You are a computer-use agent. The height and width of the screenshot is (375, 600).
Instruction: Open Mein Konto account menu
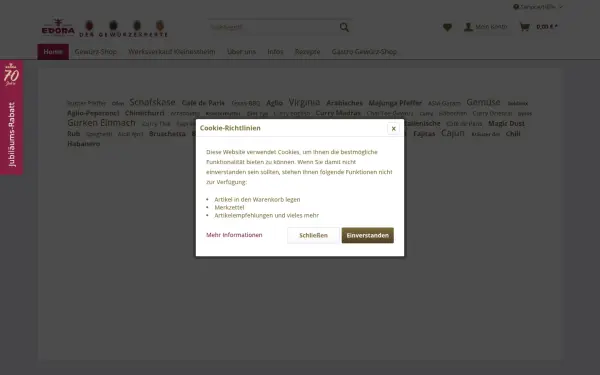click(x=486, y=27)
